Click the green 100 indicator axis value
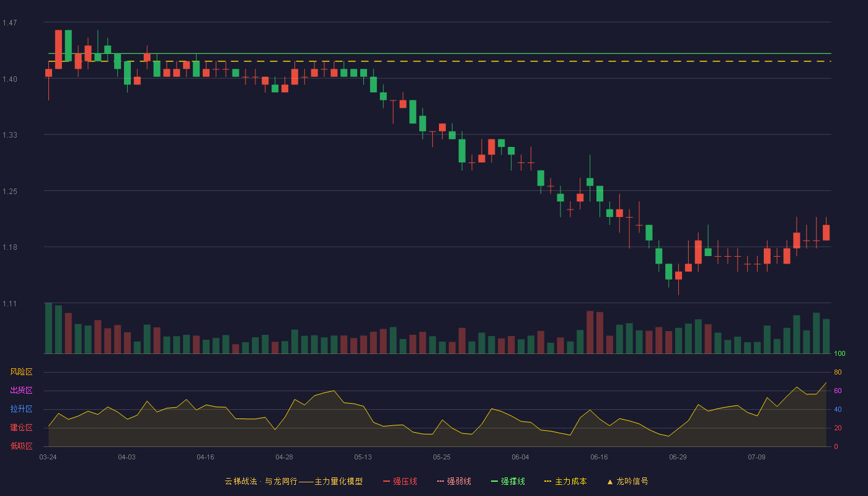Viewport: 868px width, 496px height. point(839,354)
